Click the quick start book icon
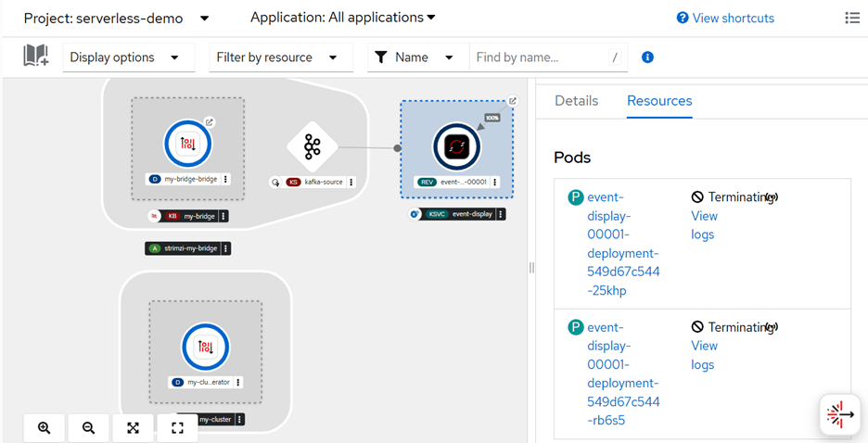Viewport: 868px width, 443px height. click(x=36, y=57)
